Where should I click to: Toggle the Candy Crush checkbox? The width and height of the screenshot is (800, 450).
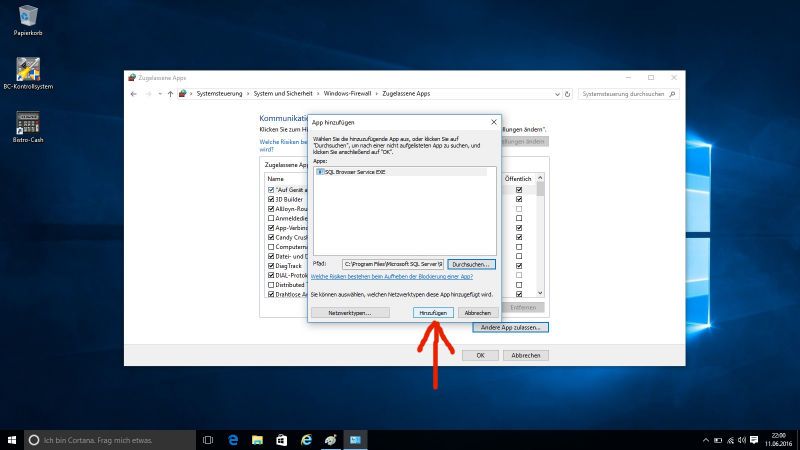(271, 237)
